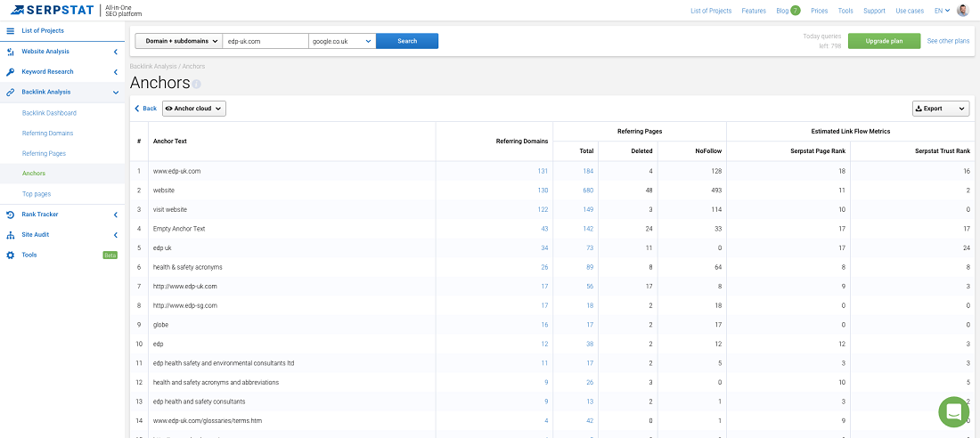Open Top pages in sidebar

coord(37,194)
